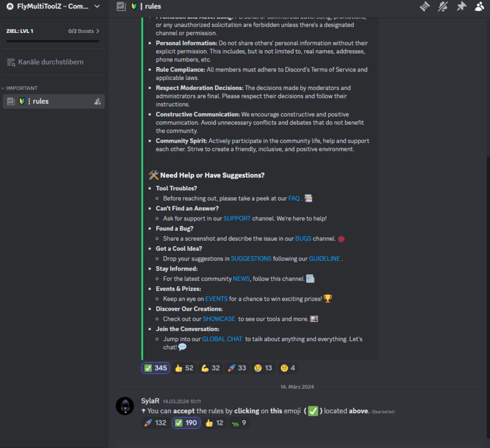Click the invite icon beside rules channel

coord(98,102)
